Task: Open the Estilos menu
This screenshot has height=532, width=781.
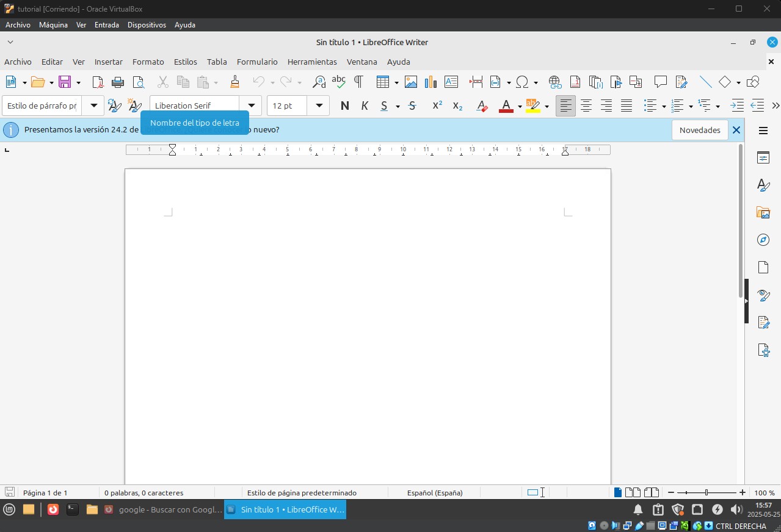Action: 186,62
